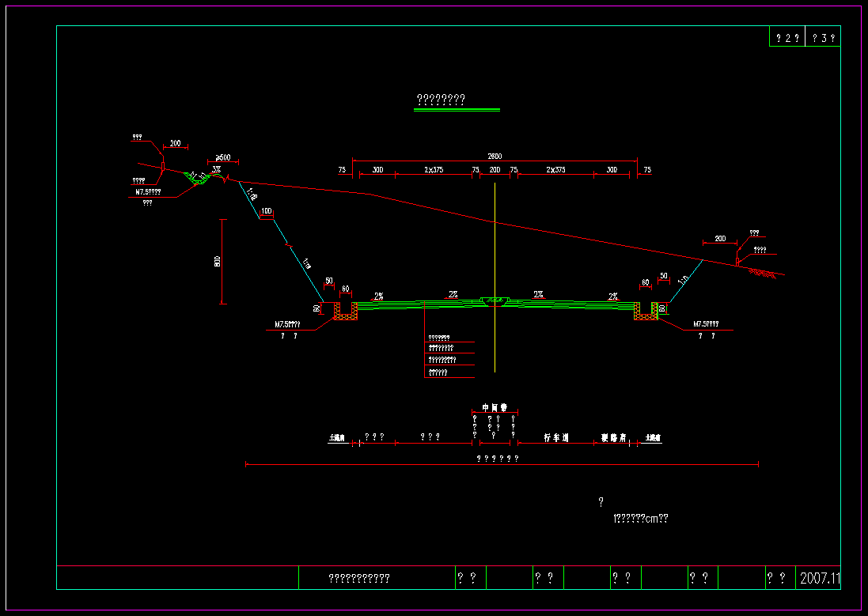The height and width of the screenshot is (616, 868).
Task: Click the left 2x375 lane dimension
Action: (x=434, y=170)
